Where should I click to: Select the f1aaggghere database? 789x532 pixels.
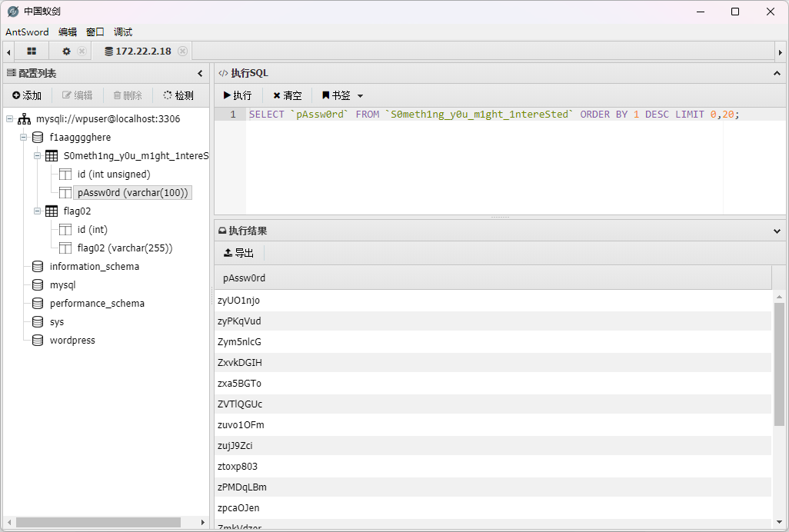pyautogui.click(x=80, y=138)
